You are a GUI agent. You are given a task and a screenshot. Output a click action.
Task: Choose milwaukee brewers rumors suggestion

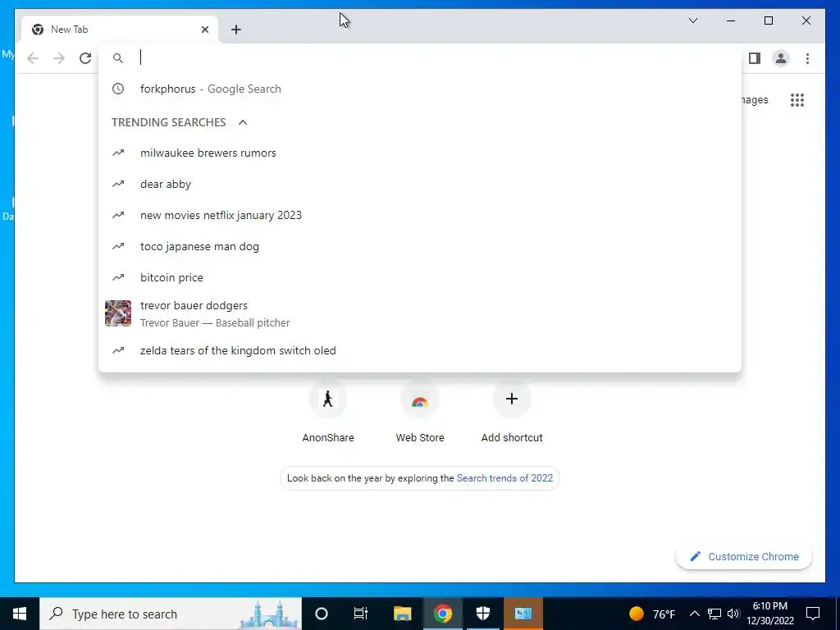(420, 153)
